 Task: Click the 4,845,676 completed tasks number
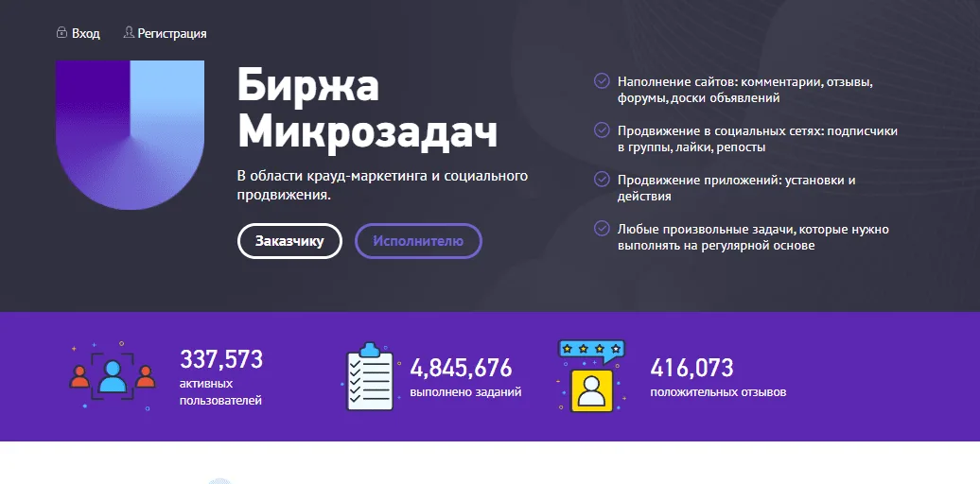(461, 368)
